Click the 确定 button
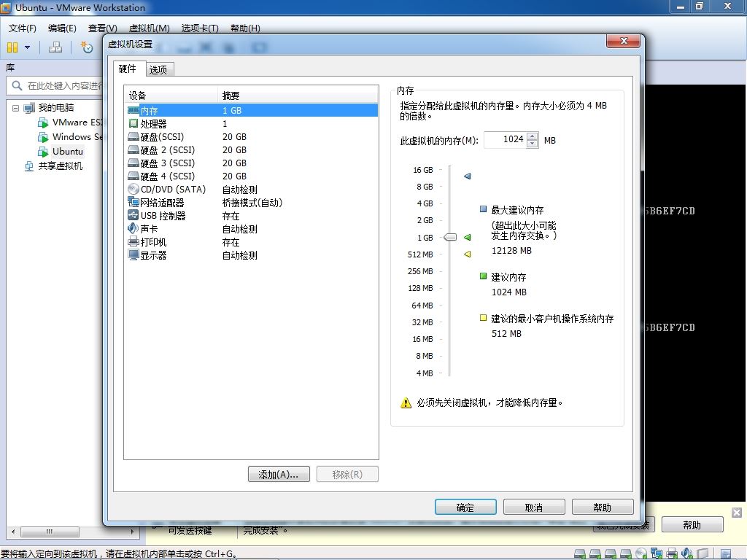 click(x=465, y=507)
